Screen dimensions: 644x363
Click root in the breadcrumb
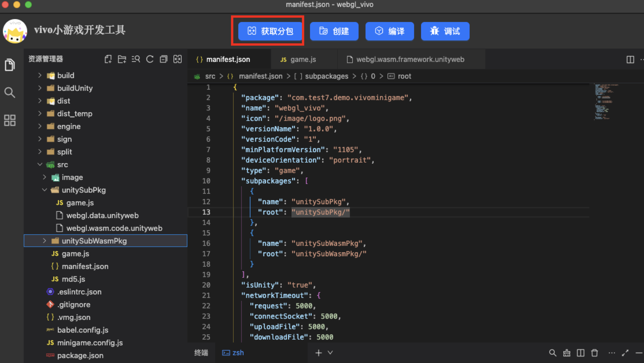[x=404, y=76]
